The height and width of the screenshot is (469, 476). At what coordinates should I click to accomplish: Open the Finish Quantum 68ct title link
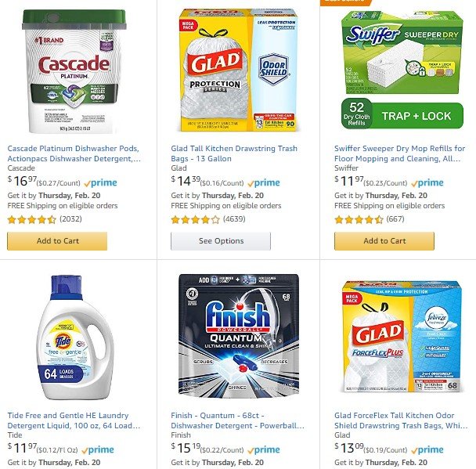coord(237,420)
